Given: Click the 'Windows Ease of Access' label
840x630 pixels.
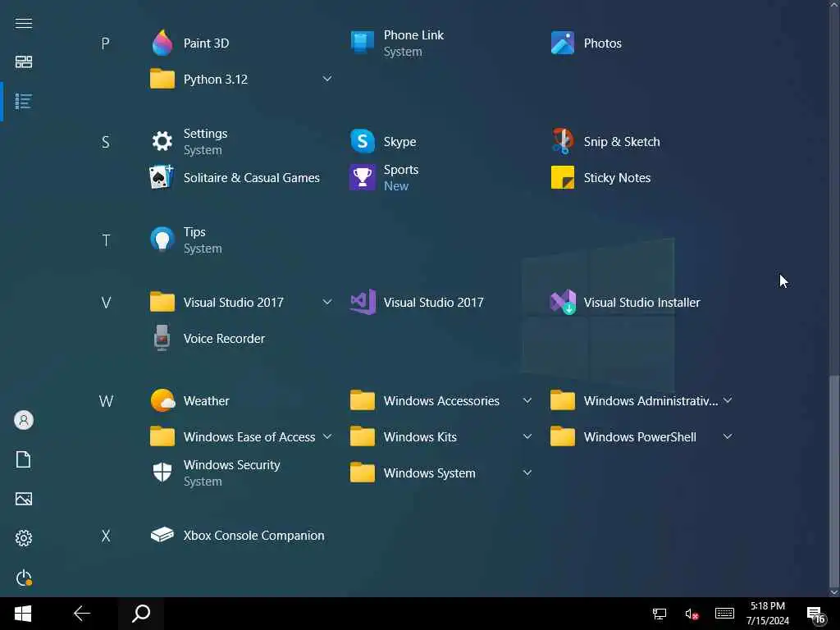Looking at the screenshot, I should click(x=249, y=437).
